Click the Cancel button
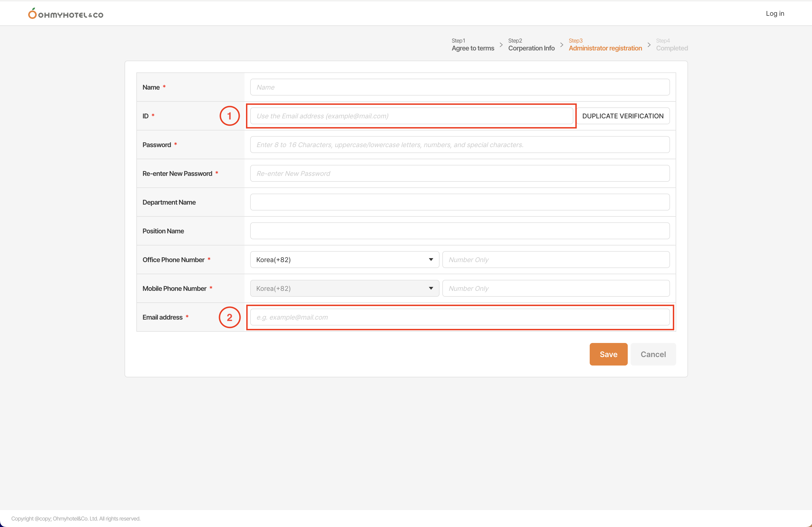The image size is (812, 527). (653, 354)
